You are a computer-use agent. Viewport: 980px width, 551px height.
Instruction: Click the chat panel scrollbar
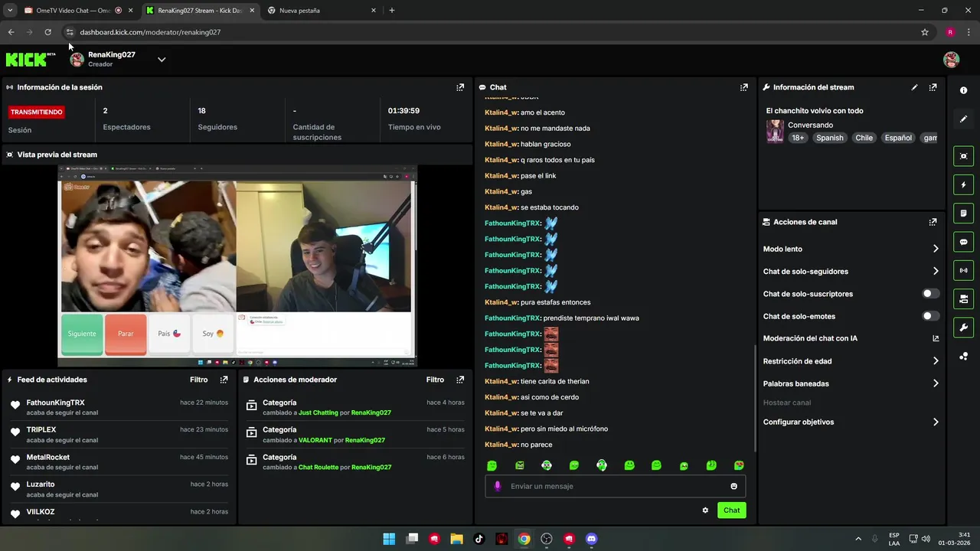(x=754, y=398)
